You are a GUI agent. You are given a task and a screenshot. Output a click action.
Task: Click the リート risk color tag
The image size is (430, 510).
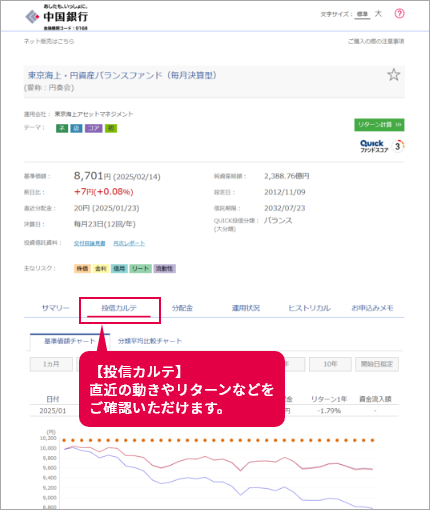tap(140, 269)
